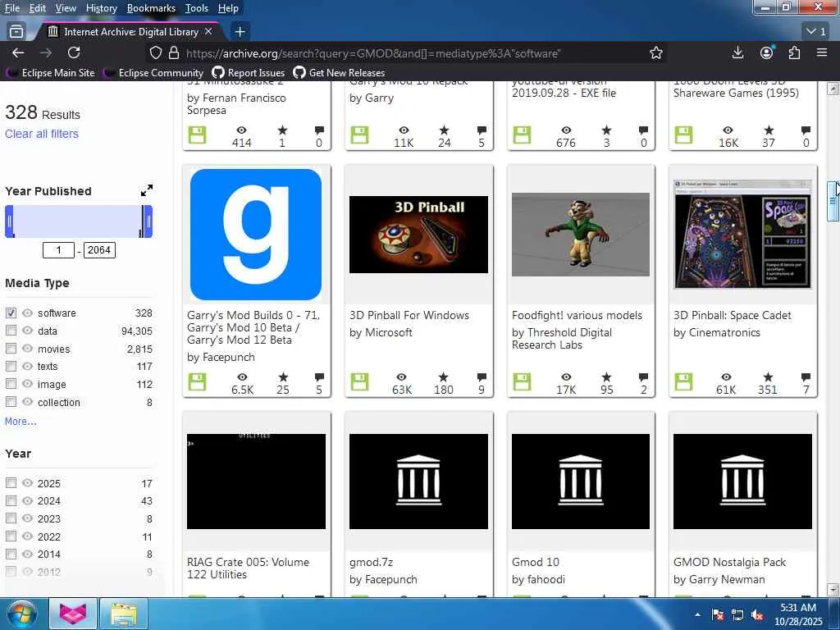Expand More media types list

[21, 421]
